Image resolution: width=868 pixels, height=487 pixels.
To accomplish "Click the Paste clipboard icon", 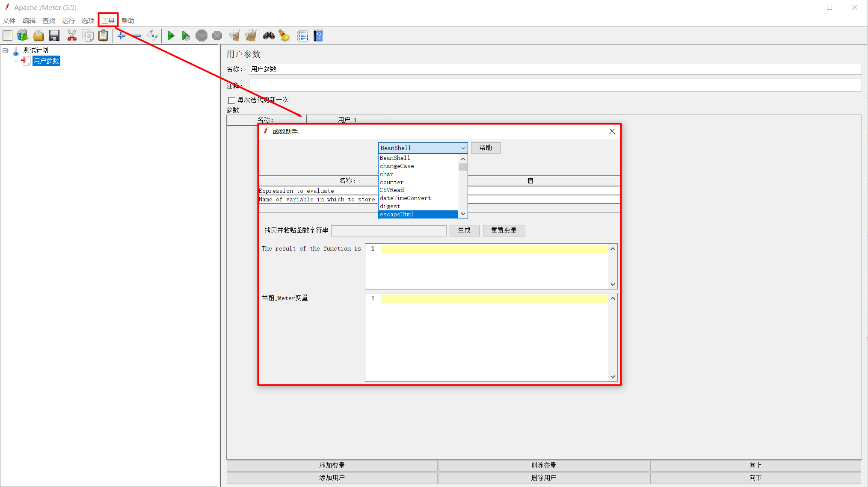I will (x=104, y=36).
